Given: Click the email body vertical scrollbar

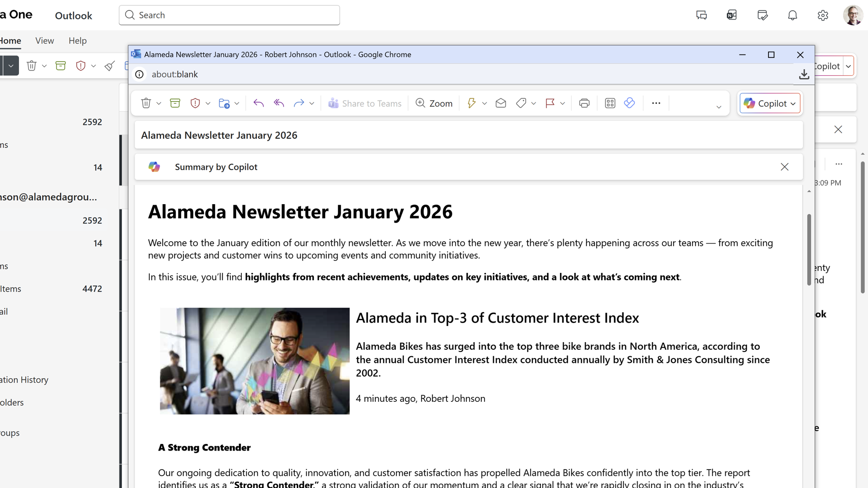Looking at the screenshot, I should pos(809,249).
